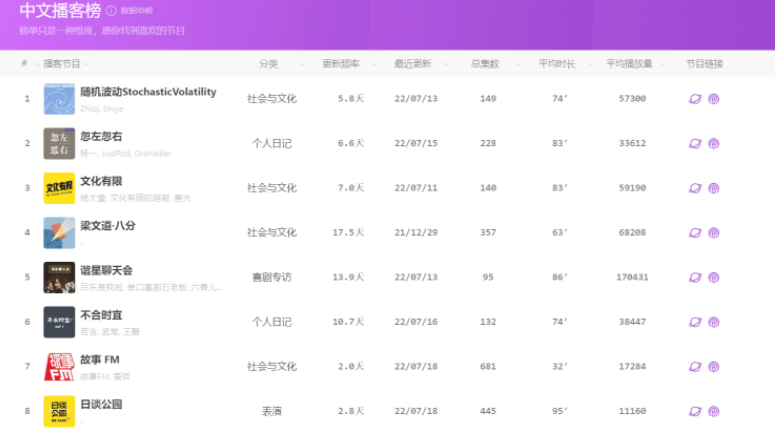
Task: Click play count 57300 in first row
Action: coord(632,99)
